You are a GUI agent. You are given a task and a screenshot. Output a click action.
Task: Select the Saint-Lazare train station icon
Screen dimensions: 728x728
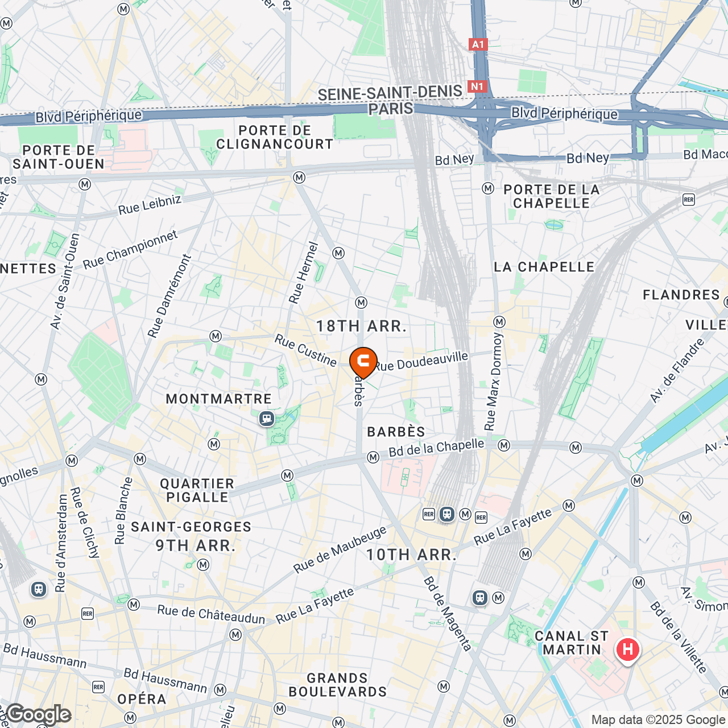(39, 589)
